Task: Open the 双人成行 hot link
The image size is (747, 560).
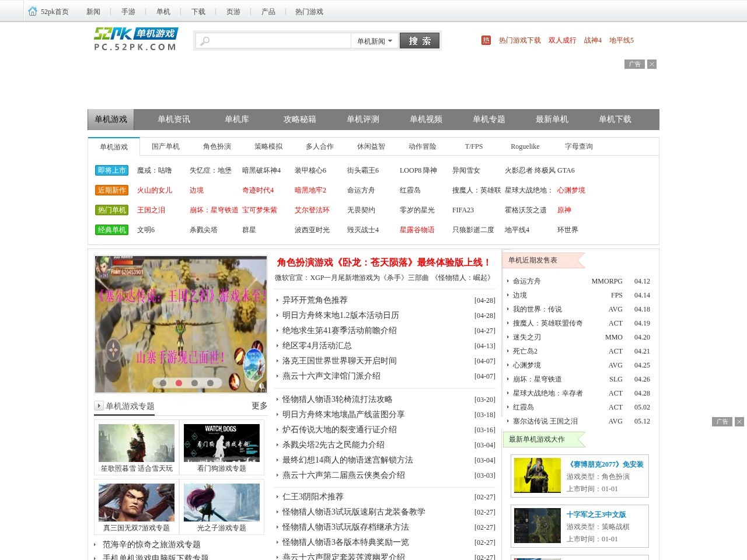Action: (563, 40)
